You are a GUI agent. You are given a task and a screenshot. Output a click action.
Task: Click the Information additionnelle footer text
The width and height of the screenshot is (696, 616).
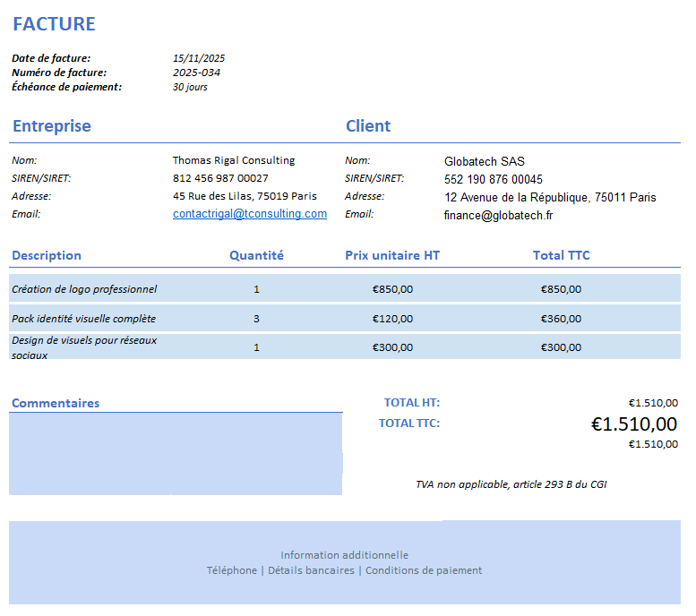[345, 555]
